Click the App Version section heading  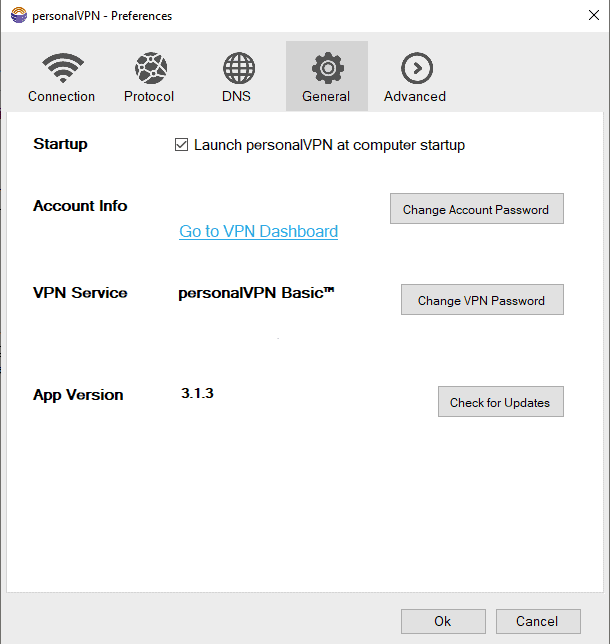[x=78, y=395]
